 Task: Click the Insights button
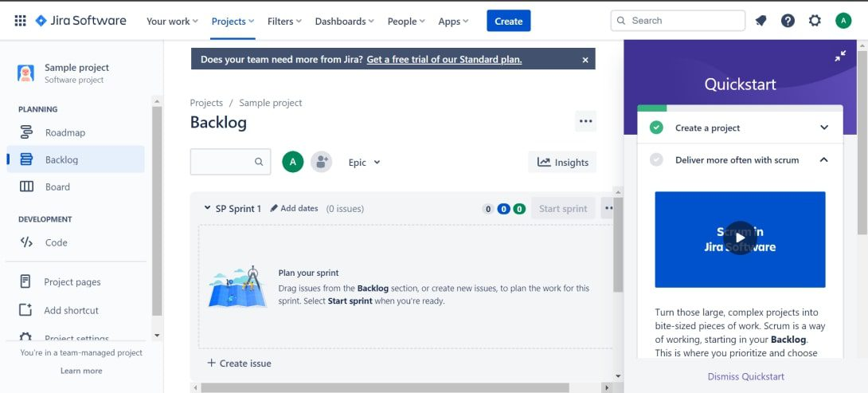tap(562, 162)
